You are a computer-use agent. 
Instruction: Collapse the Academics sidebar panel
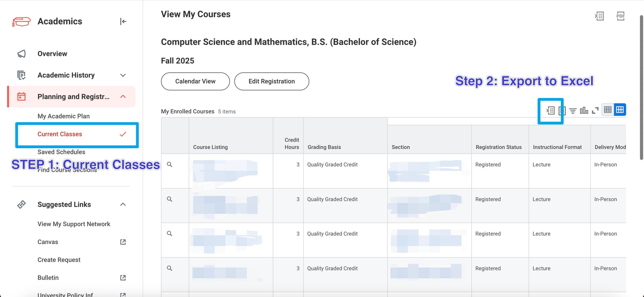123,21
